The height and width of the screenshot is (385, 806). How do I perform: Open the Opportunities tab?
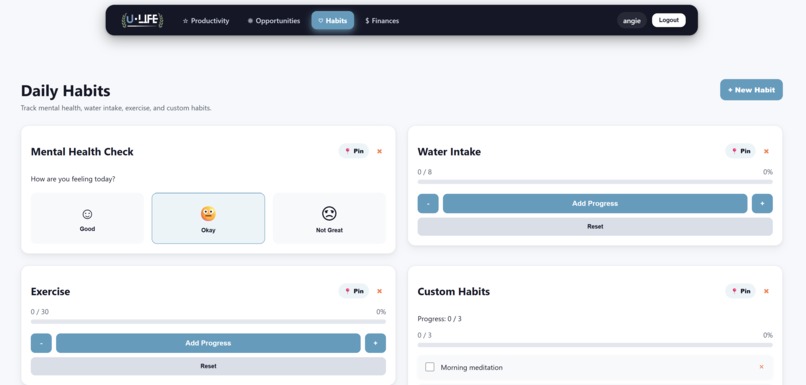tap(274, 21)
